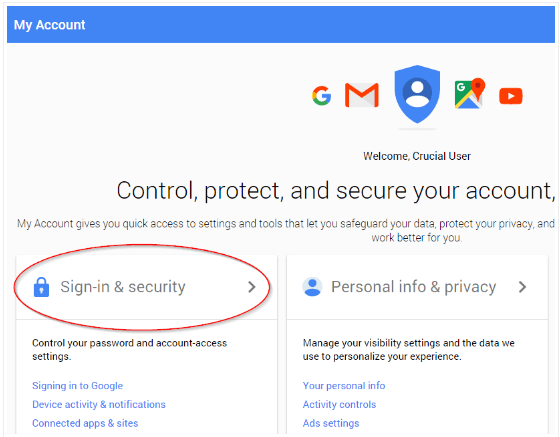Image resolution: width=560 pixels, height=437 pixels.
Task: Open Your personal info link
Action: click(344, 386)
